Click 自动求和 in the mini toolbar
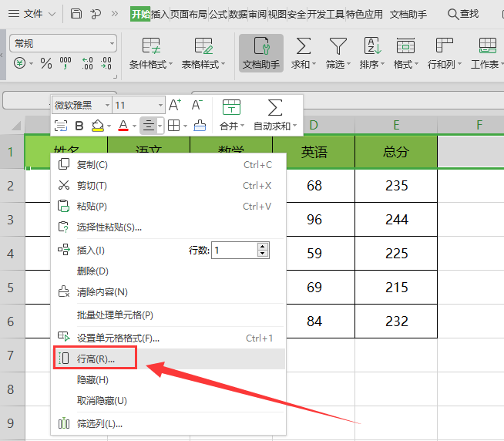 [x=274, y=115]
